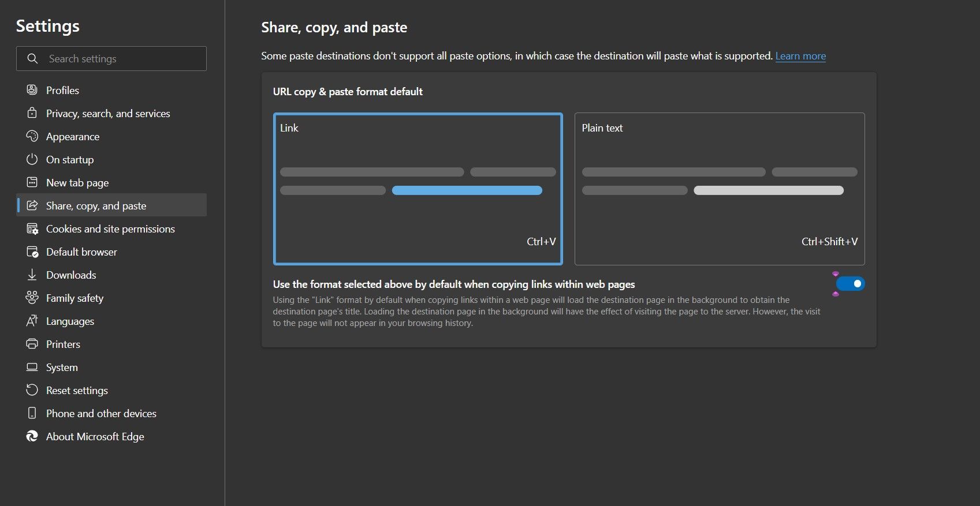
Task: Click the Phone and other devices icon
Action: [32, 413]
